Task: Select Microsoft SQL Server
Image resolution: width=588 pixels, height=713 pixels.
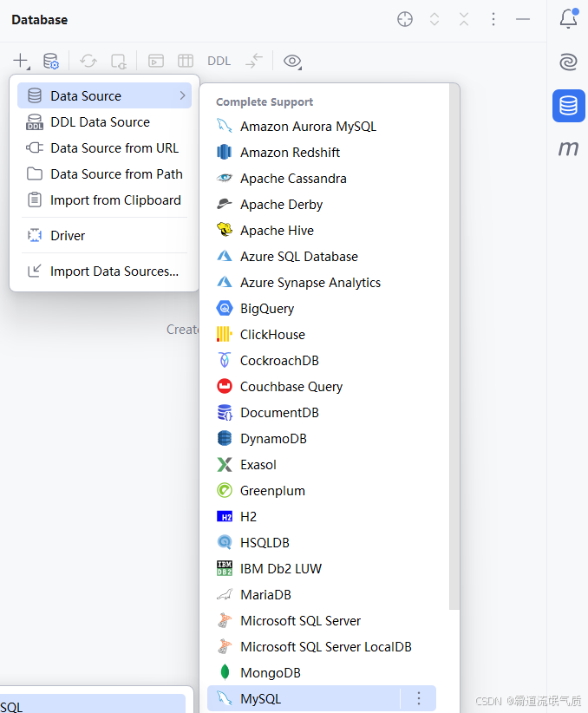Action: coord(322,621)
